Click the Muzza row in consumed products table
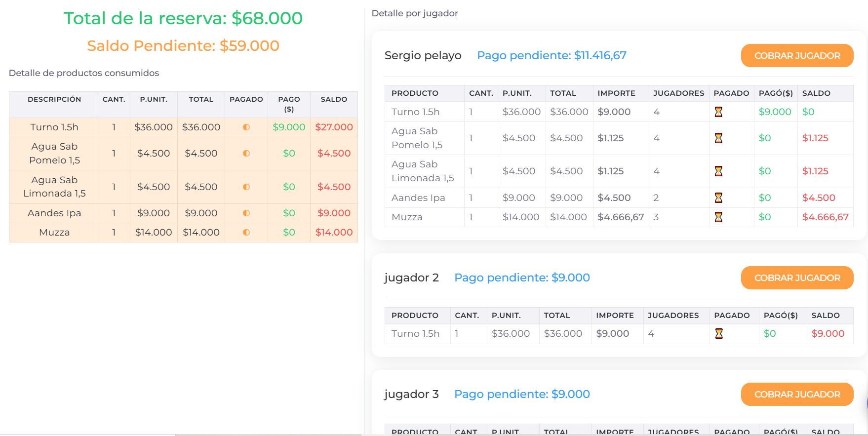This screenshot has height=436, width=868. click(x=54, y=233)
